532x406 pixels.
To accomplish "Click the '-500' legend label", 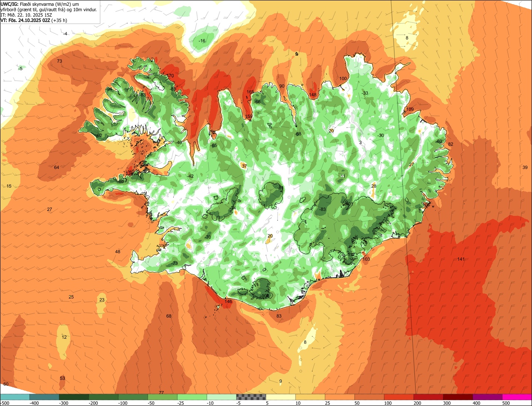I will [x=5, y=403].
